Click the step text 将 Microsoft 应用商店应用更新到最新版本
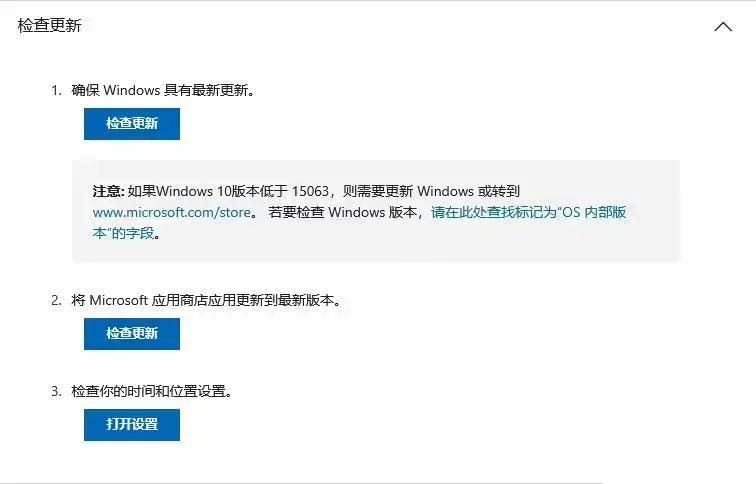 206,300
